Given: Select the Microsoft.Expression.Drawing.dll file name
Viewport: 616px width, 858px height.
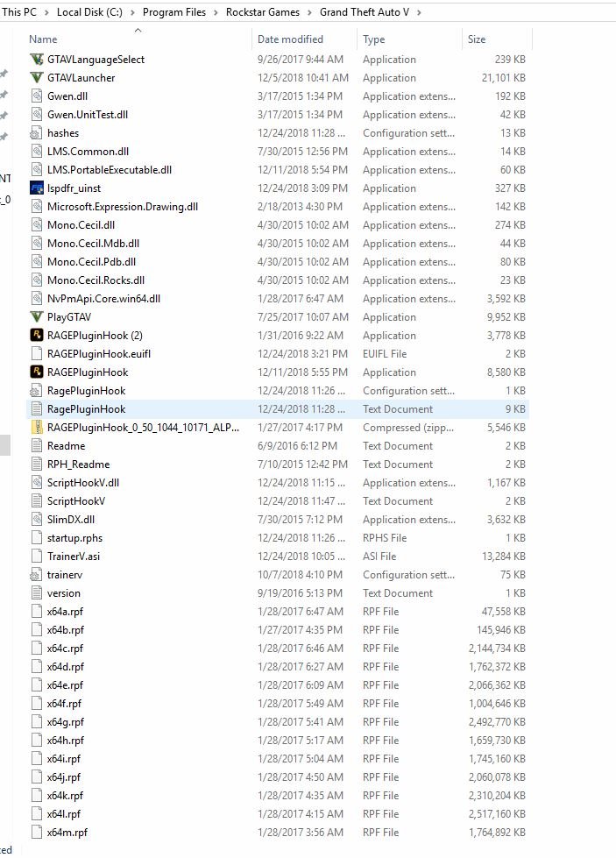Looking at the screenshot, I should [x=123, y=207].
